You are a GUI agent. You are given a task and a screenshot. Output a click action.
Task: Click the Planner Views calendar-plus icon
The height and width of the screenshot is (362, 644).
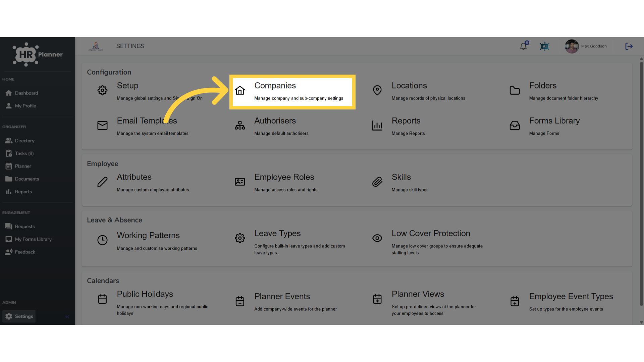coord(377,299)
